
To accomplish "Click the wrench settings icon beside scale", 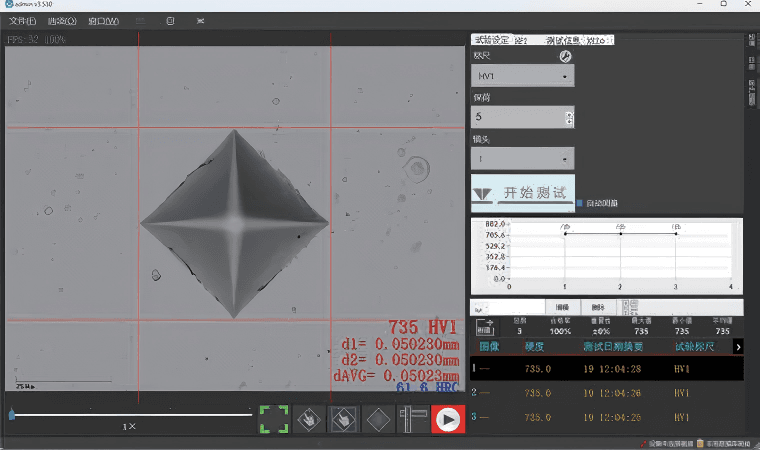I will point(565,56).
